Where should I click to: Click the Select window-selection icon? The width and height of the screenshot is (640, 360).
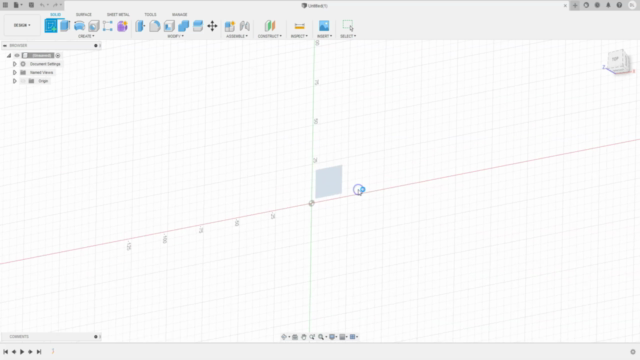tap(348, 26)
